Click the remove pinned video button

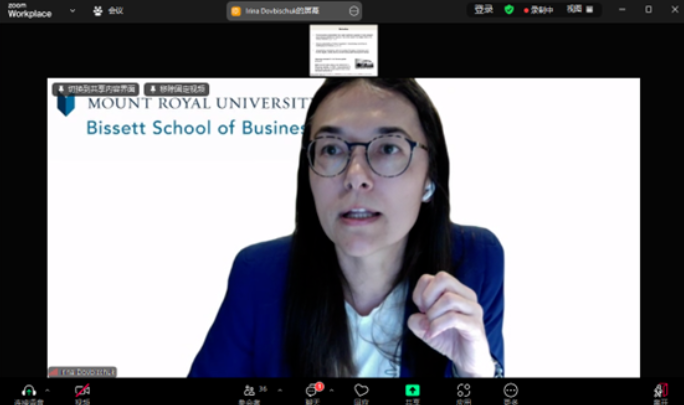[177, 89]
